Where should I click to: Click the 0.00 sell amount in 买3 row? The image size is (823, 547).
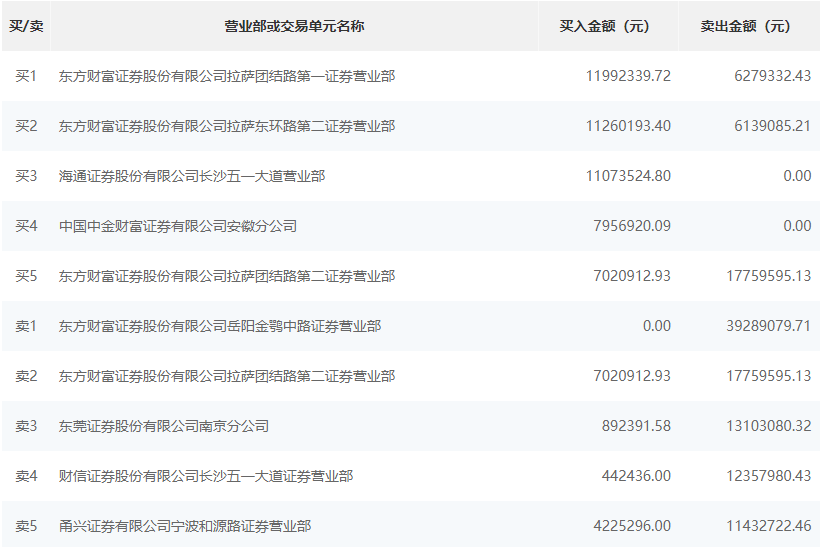coord(797,176)
